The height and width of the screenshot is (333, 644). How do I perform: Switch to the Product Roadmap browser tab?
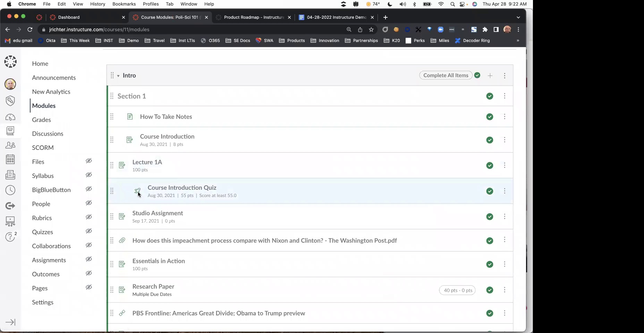[253, 17]
